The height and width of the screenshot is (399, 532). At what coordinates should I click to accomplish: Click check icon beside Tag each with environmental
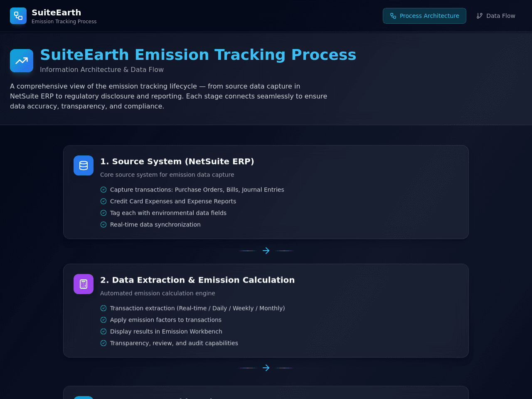[x=103, y=213]
